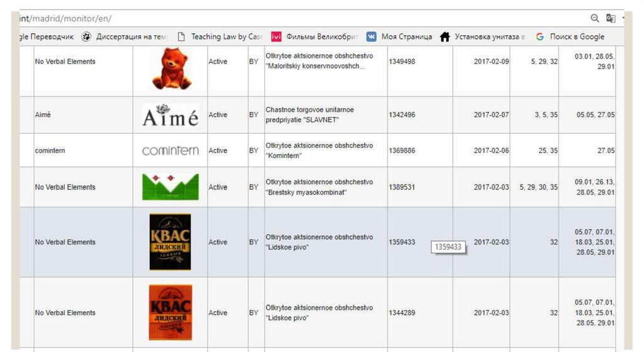Click No Verbal Elements in row 1389531
This screenshot has width=644, height=361.
[x=65, y=187]
